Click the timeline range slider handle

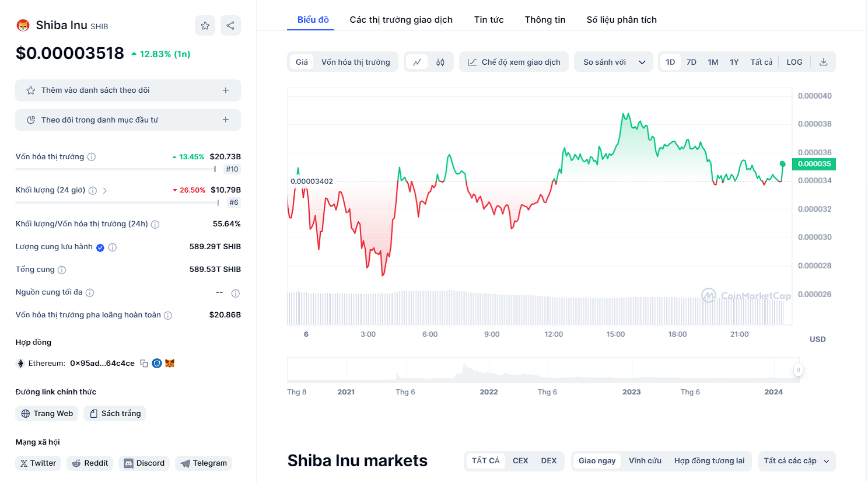798,370
